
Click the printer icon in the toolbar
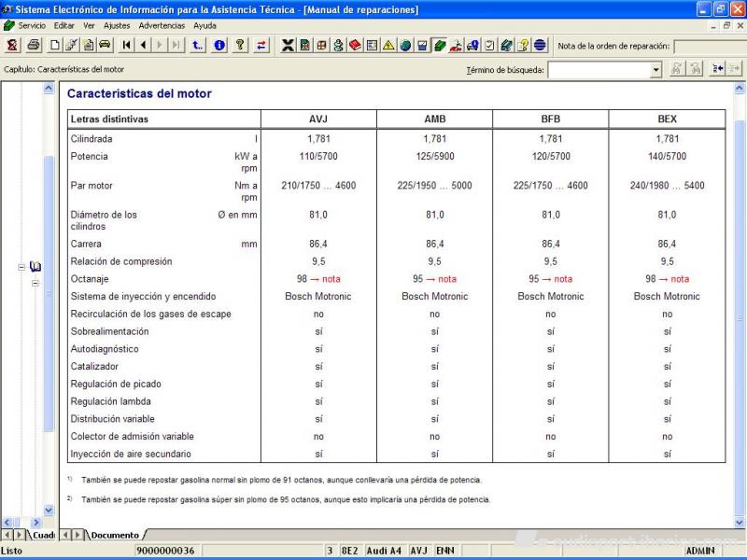pos(33,45)
